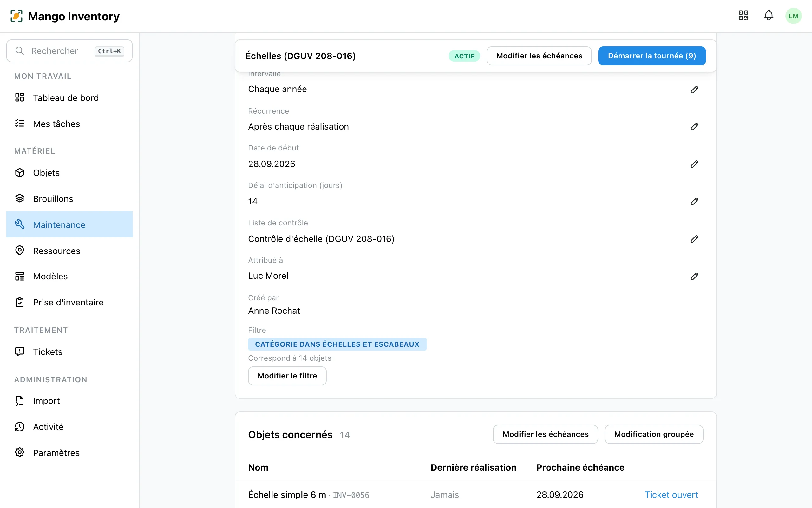Open Prise d'inventaire
Viewport: 812px width, 508px height.
[69, 302]
